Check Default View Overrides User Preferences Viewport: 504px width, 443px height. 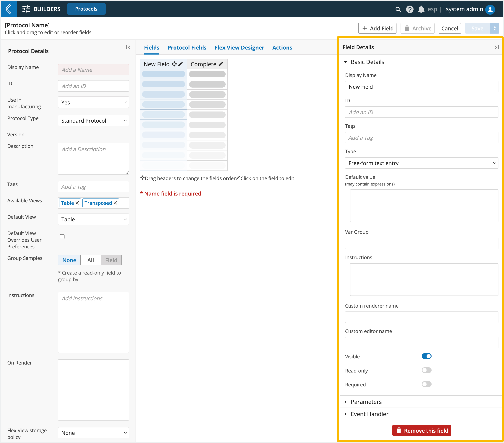62,237
